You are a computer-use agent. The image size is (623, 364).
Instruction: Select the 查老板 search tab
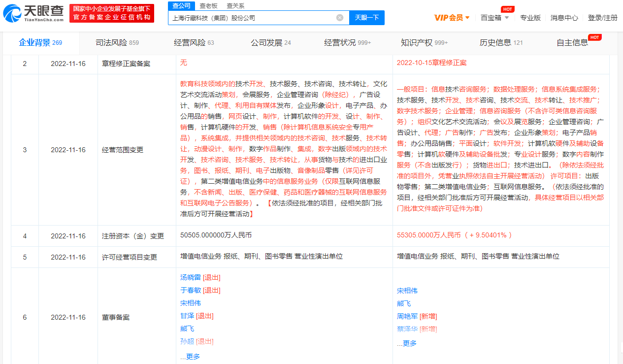pos(208,5)
